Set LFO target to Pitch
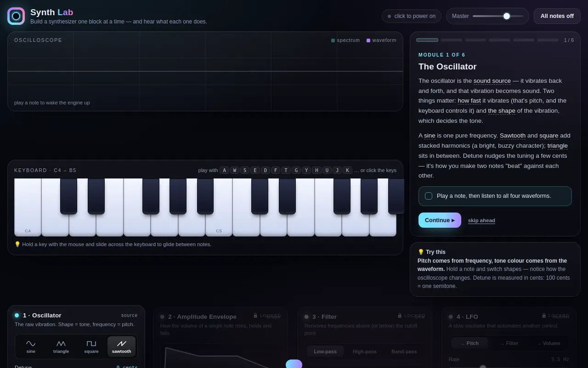The height and width of the screenshot is (368, 588). [469, 343]
